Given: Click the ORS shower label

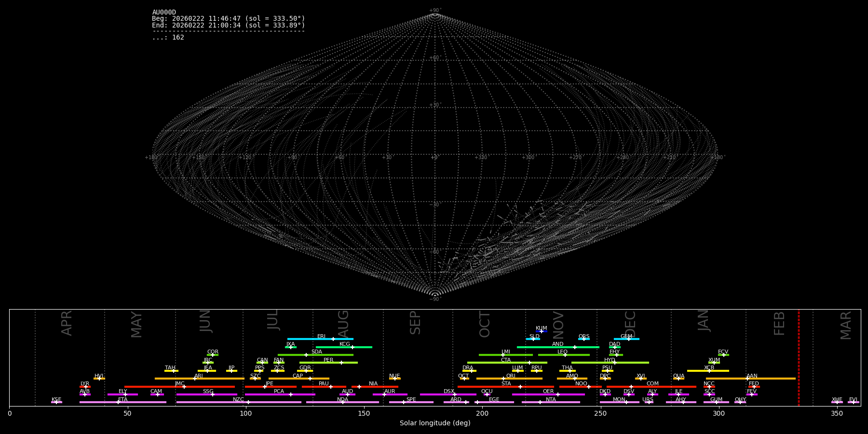Looking at the screenshot, I should [584, 337].
